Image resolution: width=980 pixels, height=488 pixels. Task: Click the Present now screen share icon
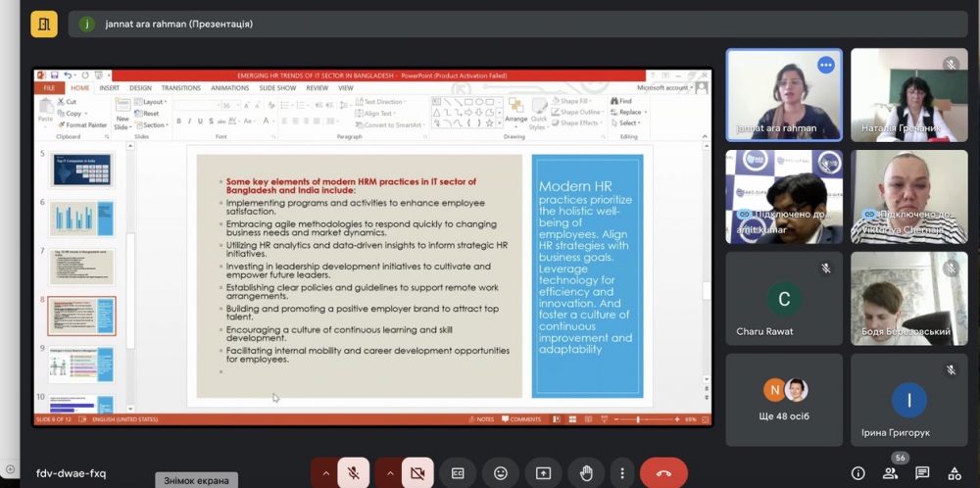click(543, 473)
